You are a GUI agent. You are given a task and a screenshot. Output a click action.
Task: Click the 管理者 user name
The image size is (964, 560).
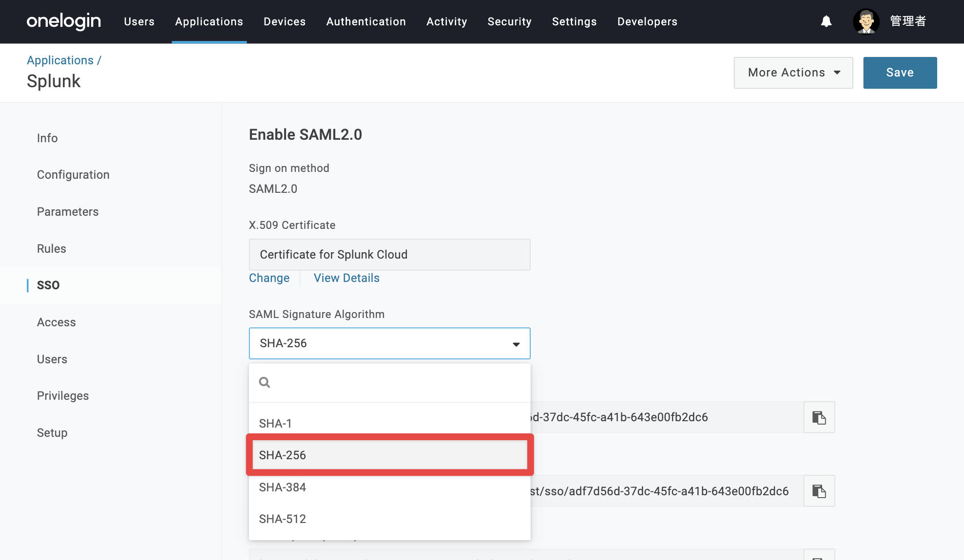click(908, 21)
